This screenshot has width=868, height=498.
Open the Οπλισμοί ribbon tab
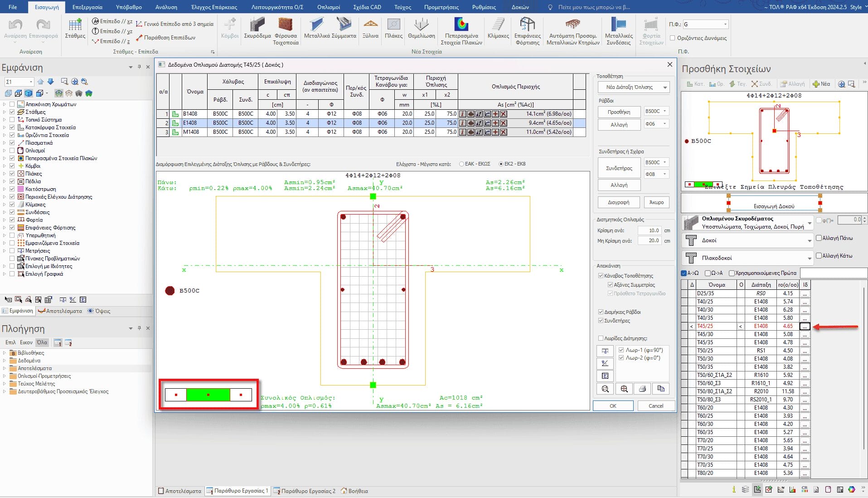pyautogui.click(x=329, y=7)
